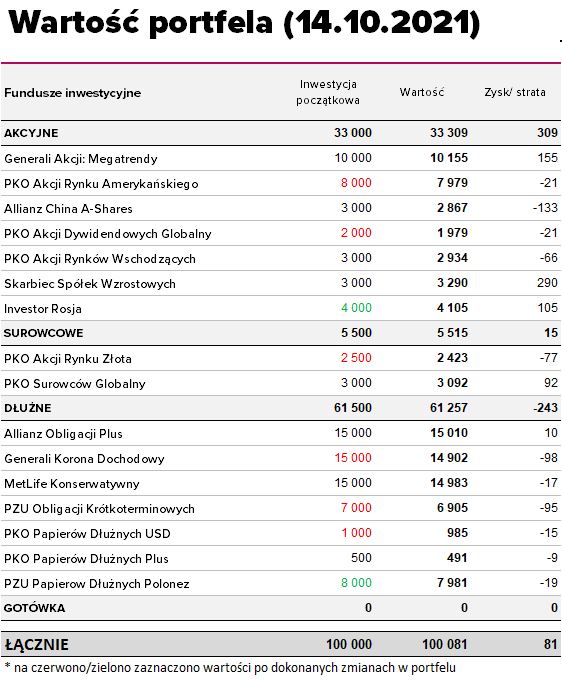Click the red 8 000 investment value
This screenshot has width=562, height=681.
click(356, 183)
